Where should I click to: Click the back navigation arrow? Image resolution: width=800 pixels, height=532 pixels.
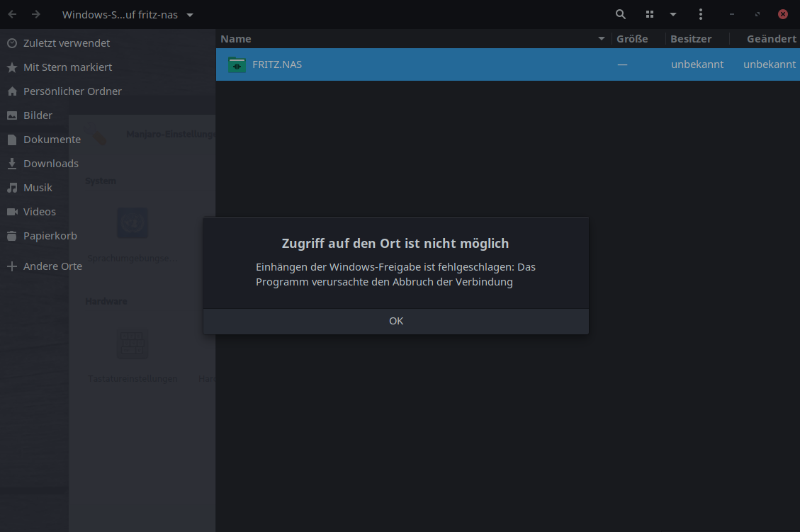pos(12,14)
